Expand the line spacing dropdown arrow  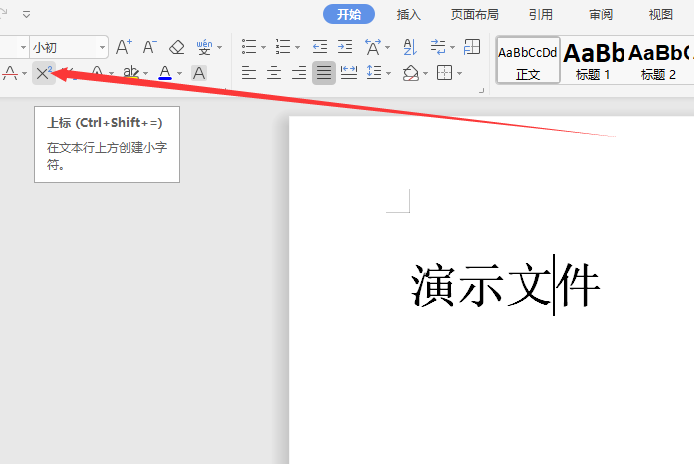coord(389,73)
